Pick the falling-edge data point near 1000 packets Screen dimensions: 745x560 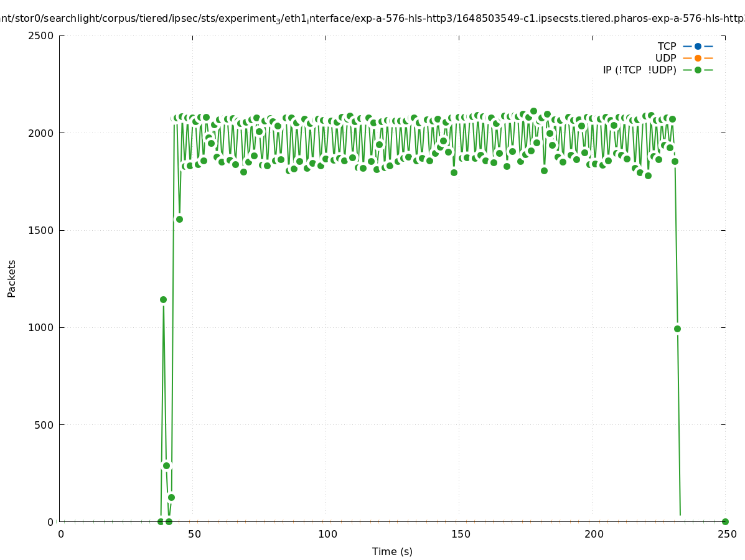tap(677, 329)
